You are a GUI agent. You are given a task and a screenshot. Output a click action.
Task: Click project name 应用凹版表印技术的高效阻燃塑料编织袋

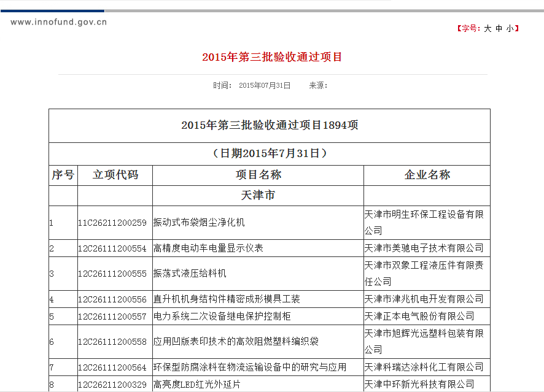[x=236, y=342]
